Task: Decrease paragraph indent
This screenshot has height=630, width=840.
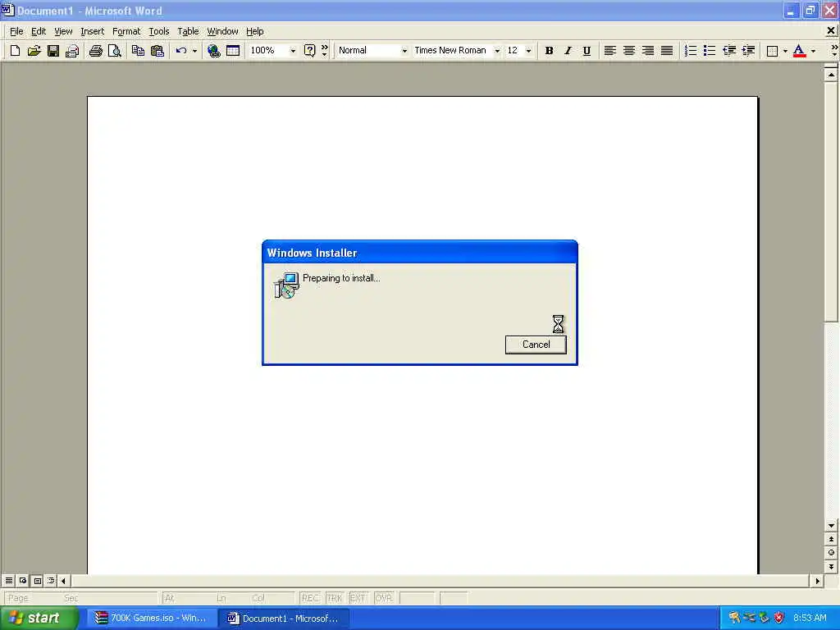Action: coord(729,51)
